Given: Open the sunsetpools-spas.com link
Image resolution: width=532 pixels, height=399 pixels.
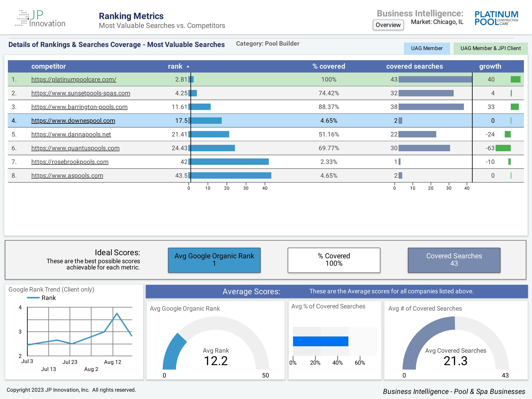Looking at the screenshot, I should click(81, 93).
